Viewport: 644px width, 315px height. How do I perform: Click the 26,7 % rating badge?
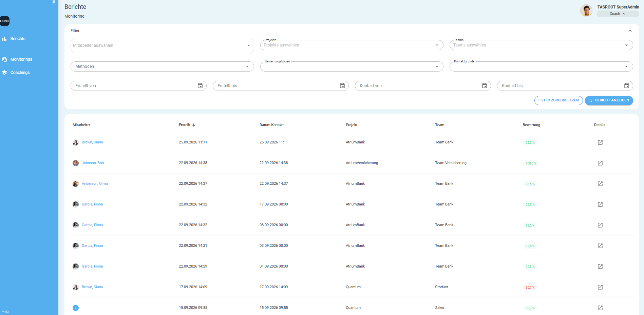pos(530,288)
